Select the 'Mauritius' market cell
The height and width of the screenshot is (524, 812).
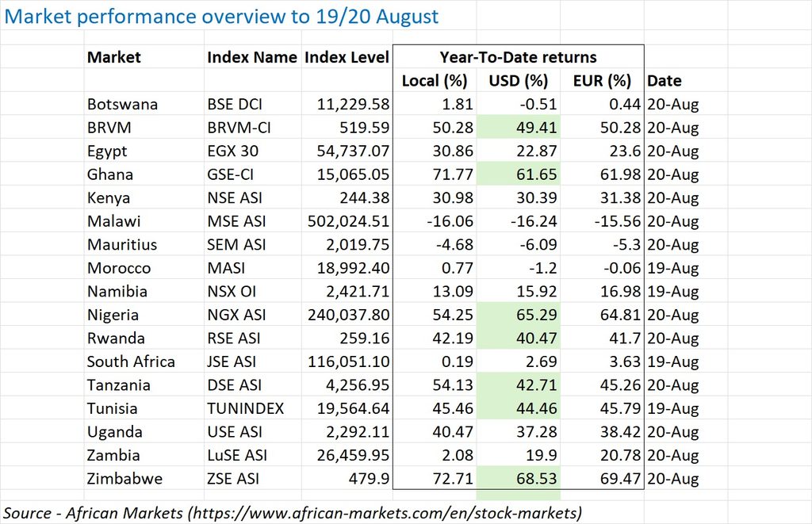pos(144,244)
